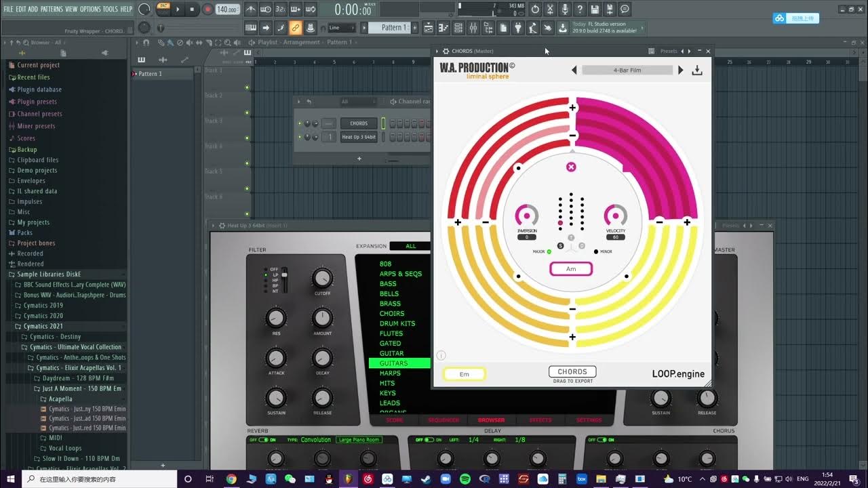
Task: Adjust the INVERSION knob
Action: 526,215
